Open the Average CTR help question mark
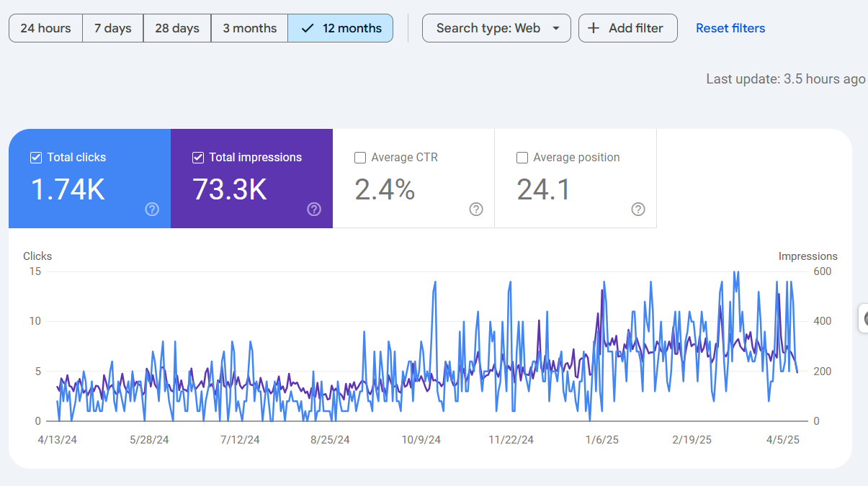Image resolution: width=868 pixels, height=486 pixels. pos(476,210)
